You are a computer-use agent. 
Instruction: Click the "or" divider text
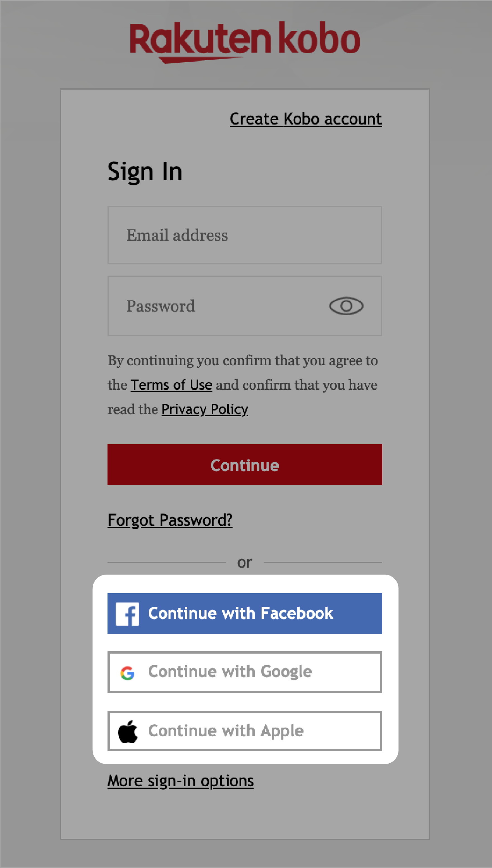[x=245, y=563]
